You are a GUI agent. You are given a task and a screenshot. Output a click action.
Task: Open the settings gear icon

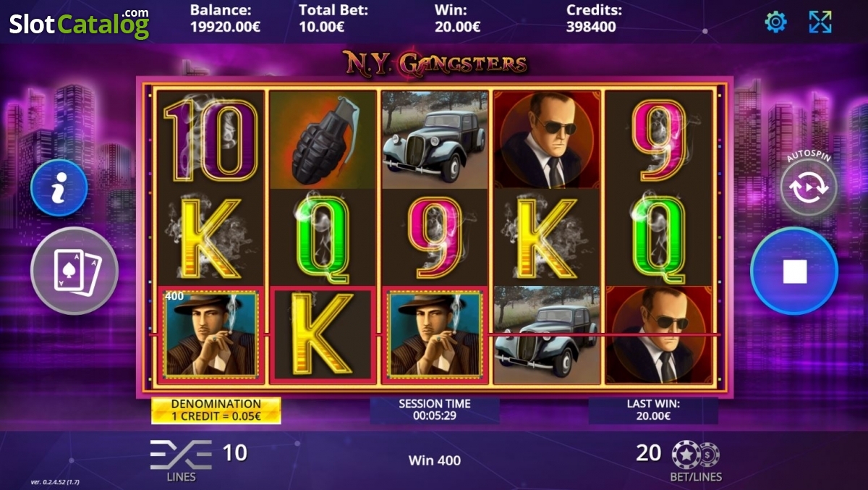point(775,22)
